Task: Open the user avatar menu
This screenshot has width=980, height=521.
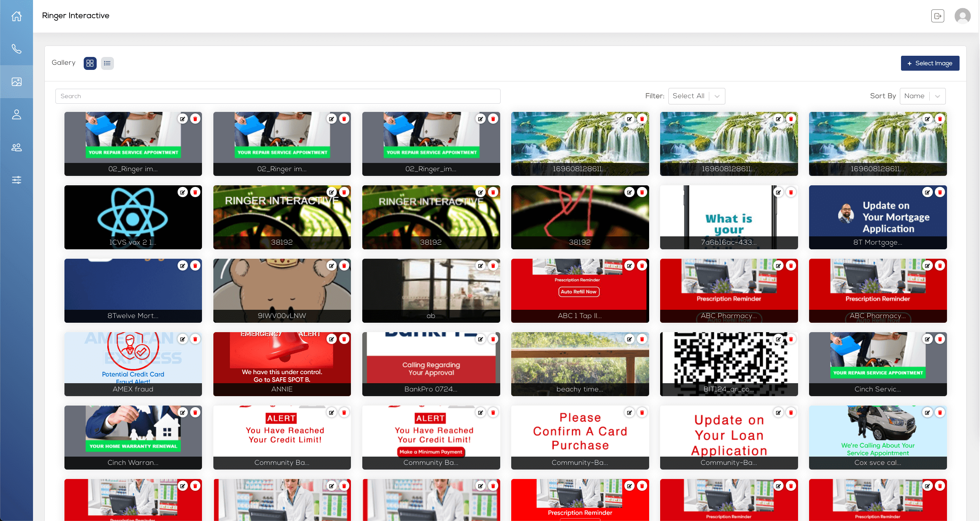Action: [962, 16]
